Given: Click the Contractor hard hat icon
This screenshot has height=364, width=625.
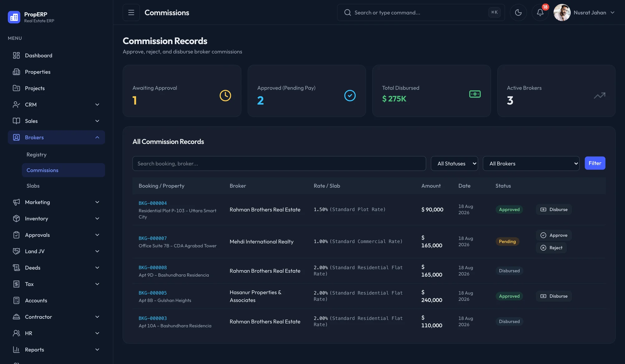Looking at the screenshot, I should [x=16, y=317].
